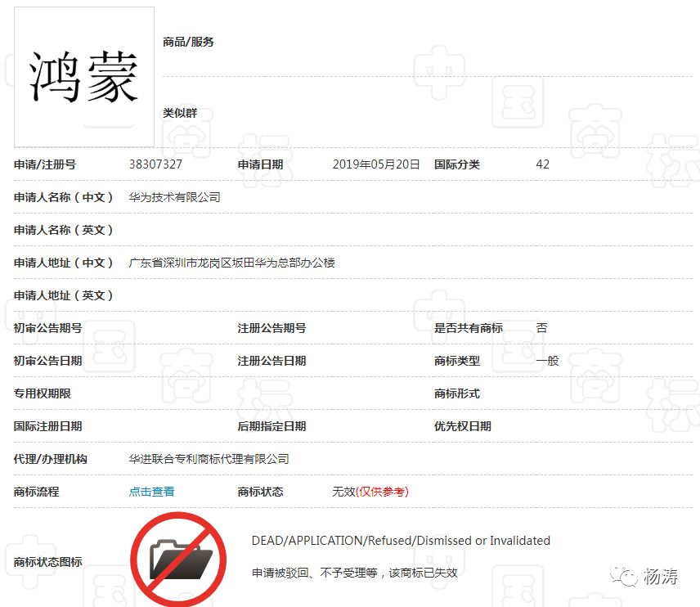The height and width of the screenshot is (607, 700).
Task: Click the 初审公告日期 label
Action: pyautogui.click(x=47, y=361)
